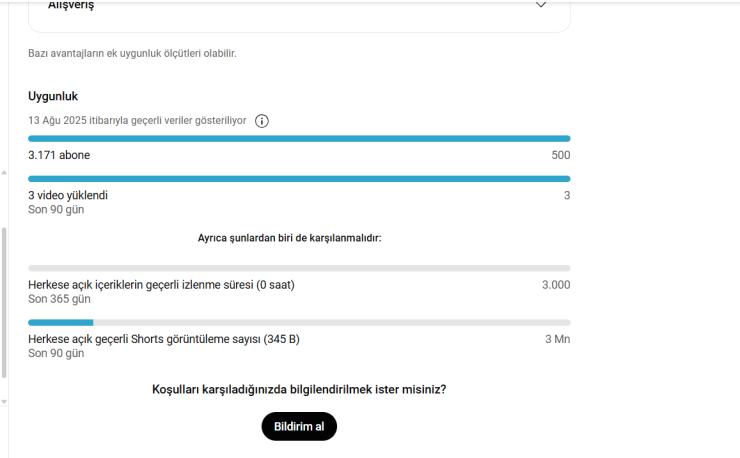
Task: Click the Shorts views progress bar
Action: [x=299, y=322]
